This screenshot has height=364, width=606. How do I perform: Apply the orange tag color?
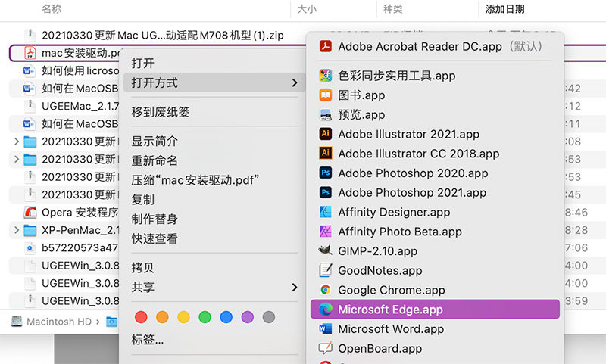tap(162, 317)
